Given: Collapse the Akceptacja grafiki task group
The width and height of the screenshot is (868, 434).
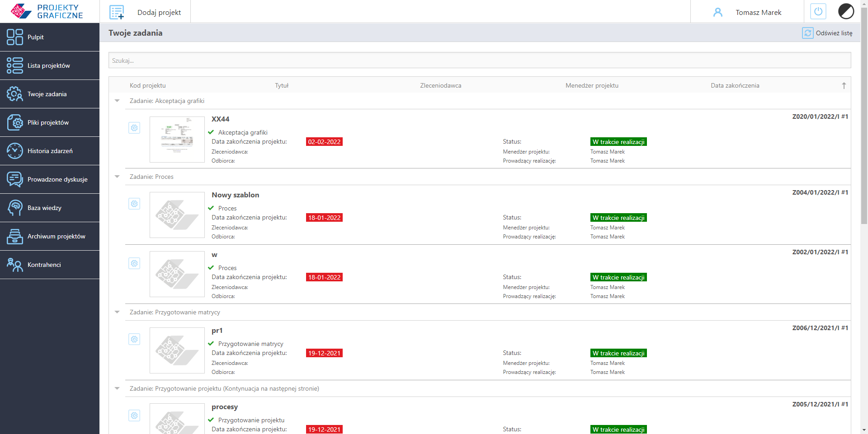Looking at the screenshot, I should pyautogui.click(x=117, y=101).
